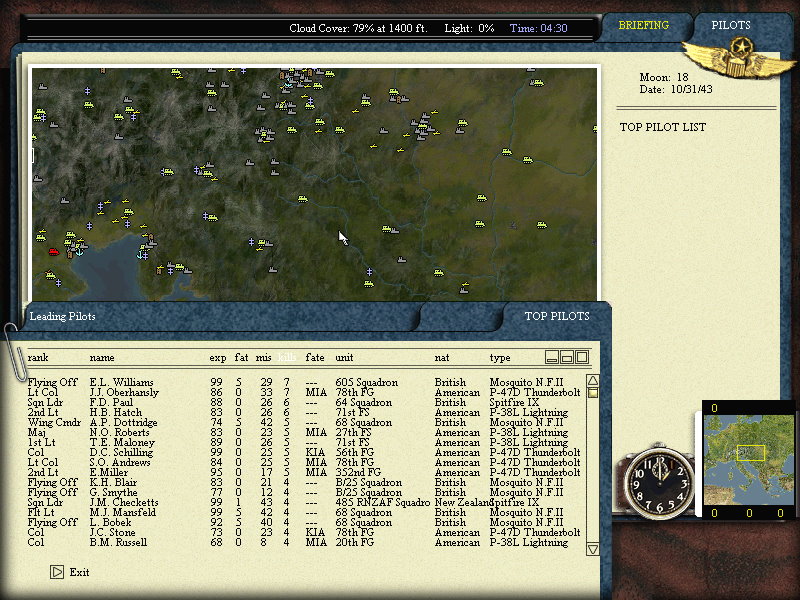This screenshot has height=600, width=800.
Task: Click the 352nd FG unit entry
Action: pyautogui.click(x=358, y=472)
